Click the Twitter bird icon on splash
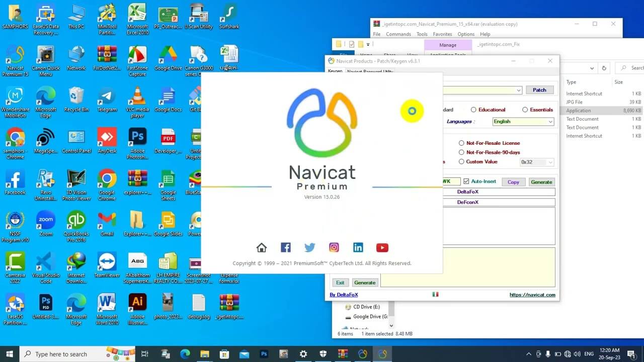This screenshot has height=362, width=644. tap(310, 247)
